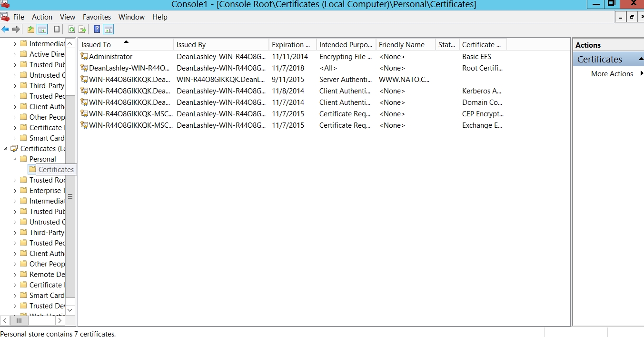Toggle Show/Hide Console Tree button
The width and height of the screenshot is (644, 337).
coord(42,30)
